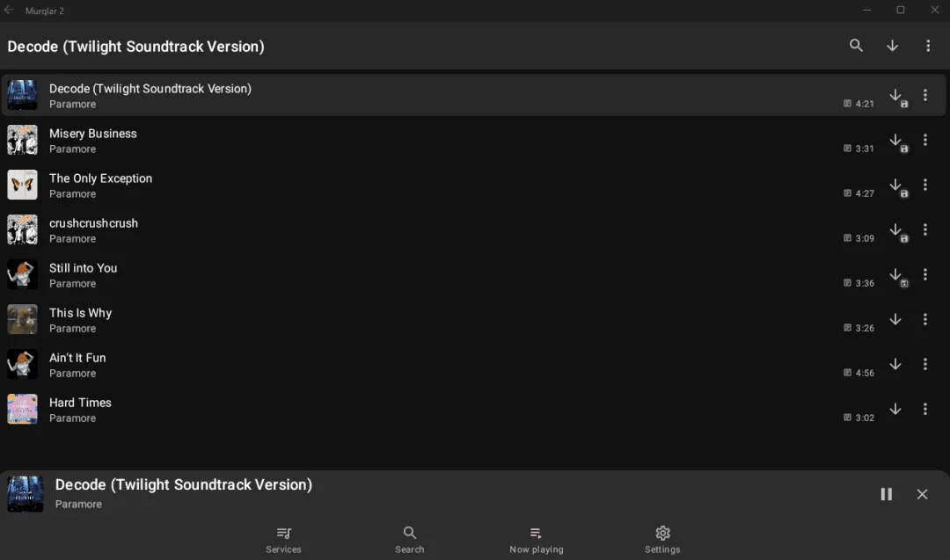The width and height of the screenshot is (950, 560).
Task: Open options menu for Hard Times
Action: coord(924,409)
